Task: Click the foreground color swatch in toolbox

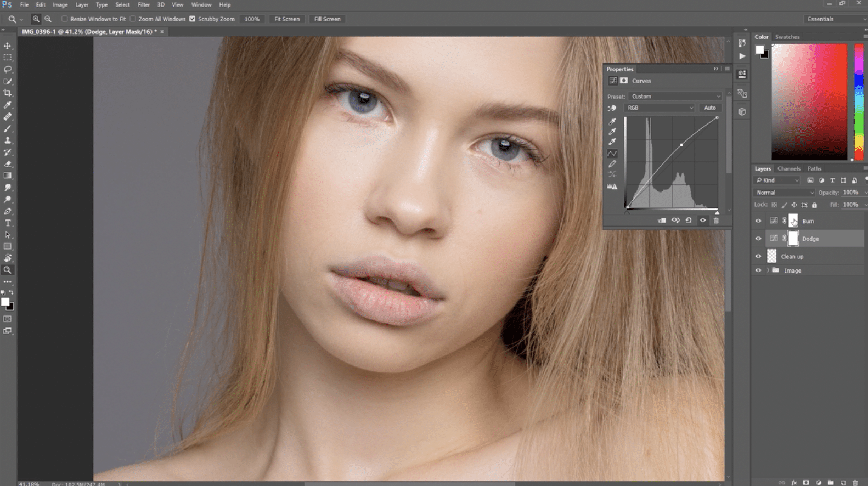Action: (x=5, y=302)
